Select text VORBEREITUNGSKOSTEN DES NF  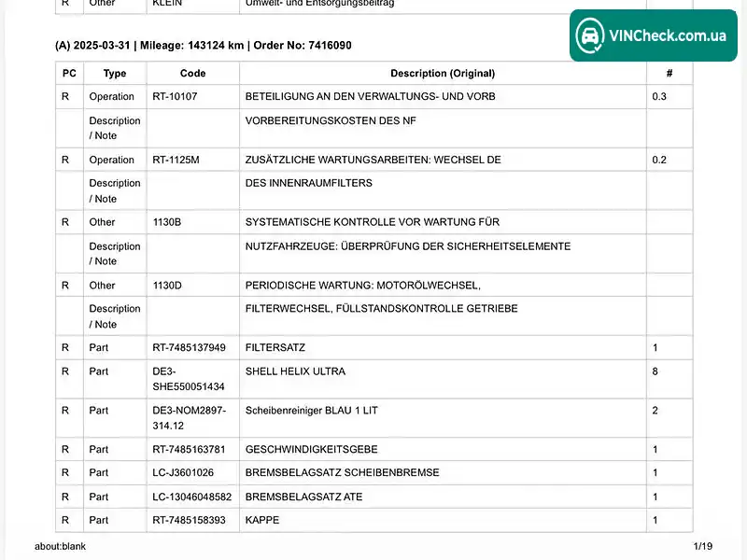tap(331, 120)
